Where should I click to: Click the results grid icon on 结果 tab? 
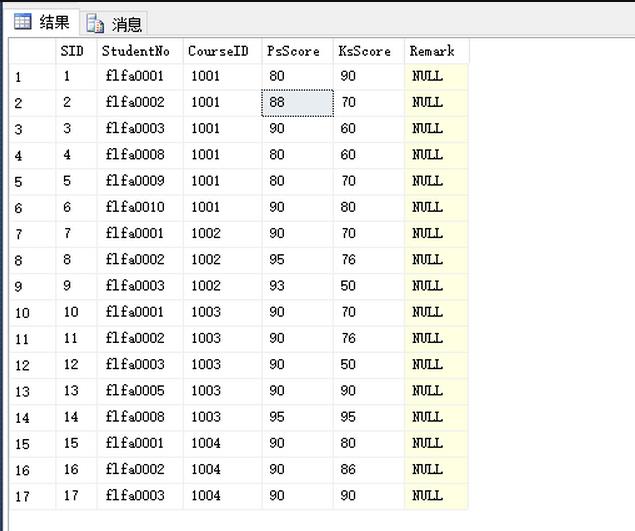point(23,22)
